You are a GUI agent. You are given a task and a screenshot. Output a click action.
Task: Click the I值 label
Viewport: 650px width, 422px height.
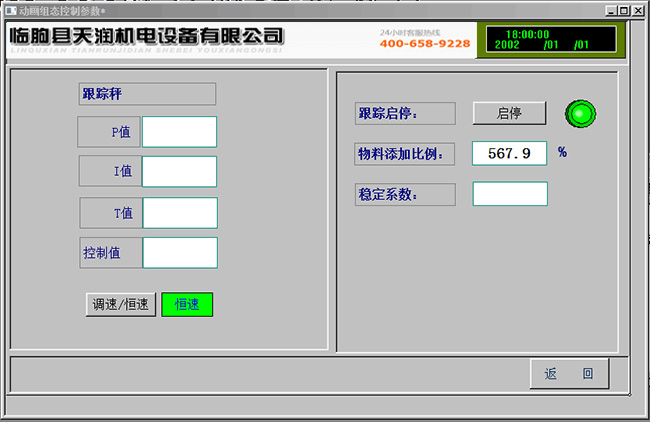tap(110, 171)
